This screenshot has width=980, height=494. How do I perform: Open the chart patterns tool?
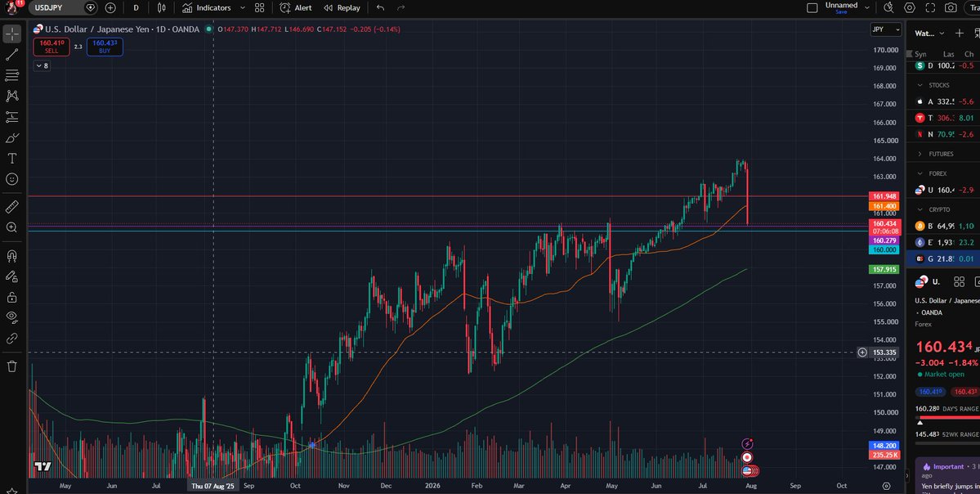tap(12, 97)
